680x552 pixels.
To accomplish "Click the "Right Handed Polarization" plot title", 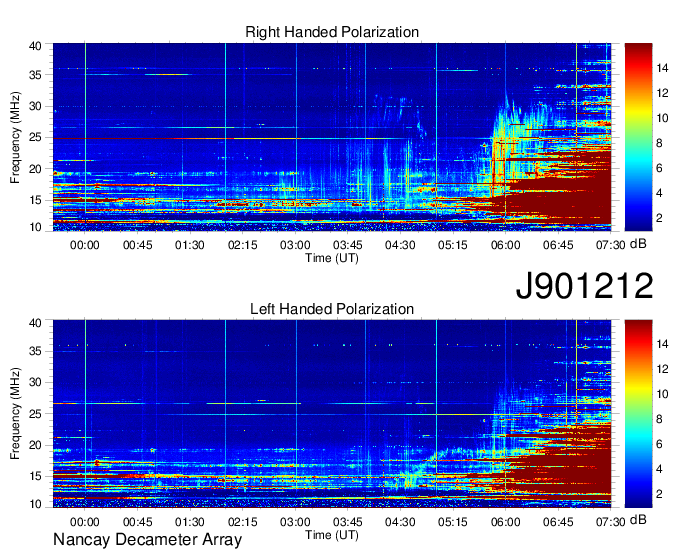I will tap(332, 32).
